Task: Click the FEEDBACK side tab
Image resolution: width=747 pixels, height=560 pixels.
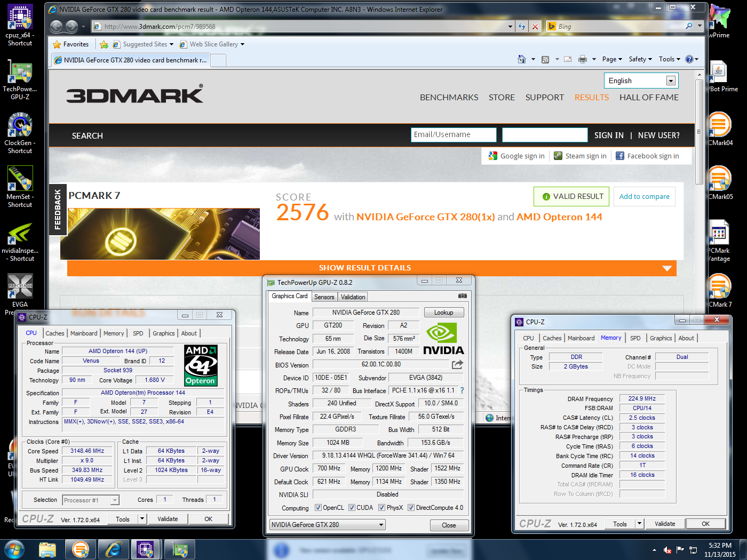Action: click(x=58, y=210)
